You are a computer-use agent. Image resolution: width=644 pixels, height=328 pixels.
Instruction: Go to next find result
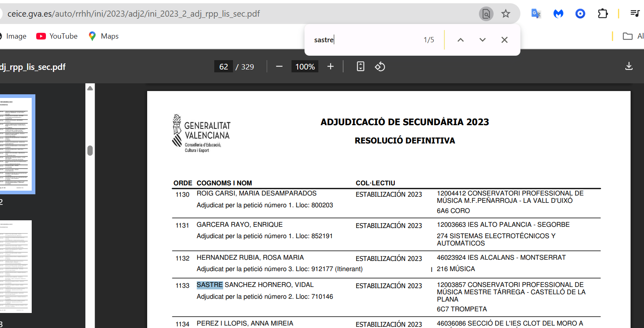coord(483,40)
